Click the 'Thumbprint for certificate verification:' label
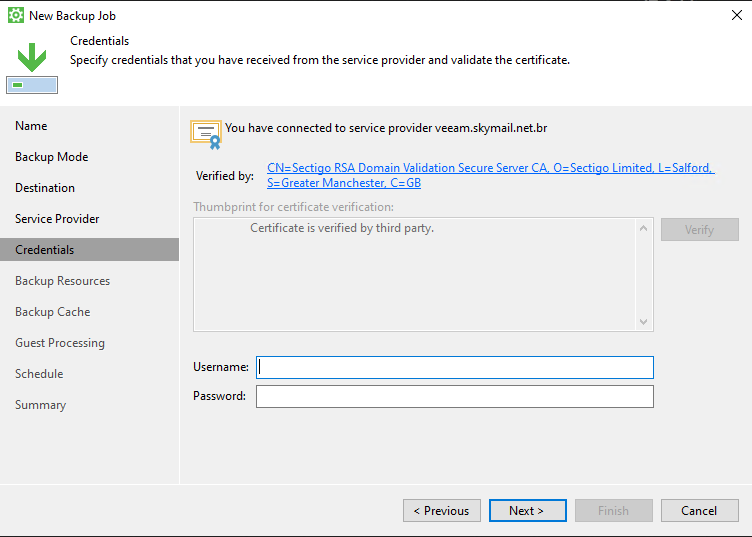The height and width of the screenshot is (537, 752). pos(294,207)
